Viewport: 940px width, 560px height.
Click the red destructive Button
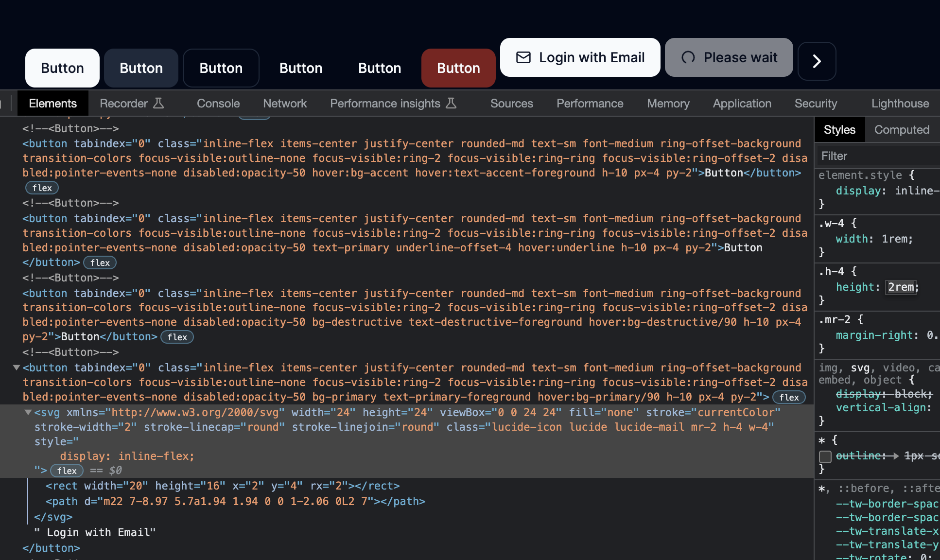pos(458,68)
